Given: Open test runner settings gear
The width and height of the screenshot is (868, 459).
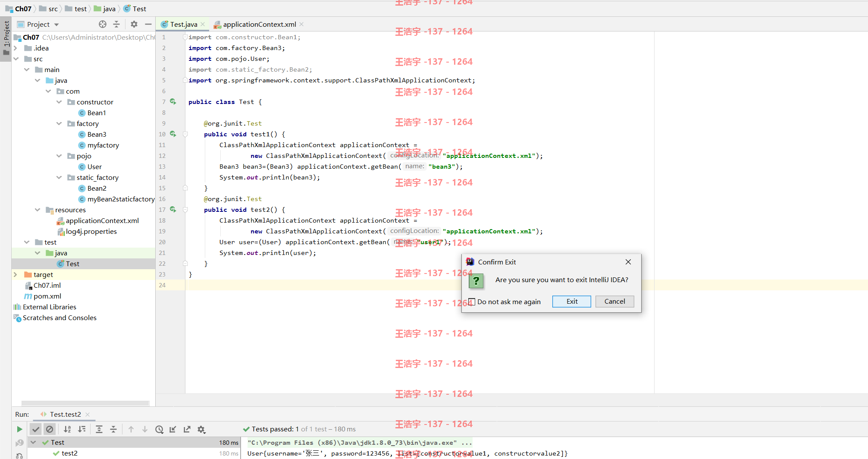Looking at the screenshot, I should tap(201, 429).
